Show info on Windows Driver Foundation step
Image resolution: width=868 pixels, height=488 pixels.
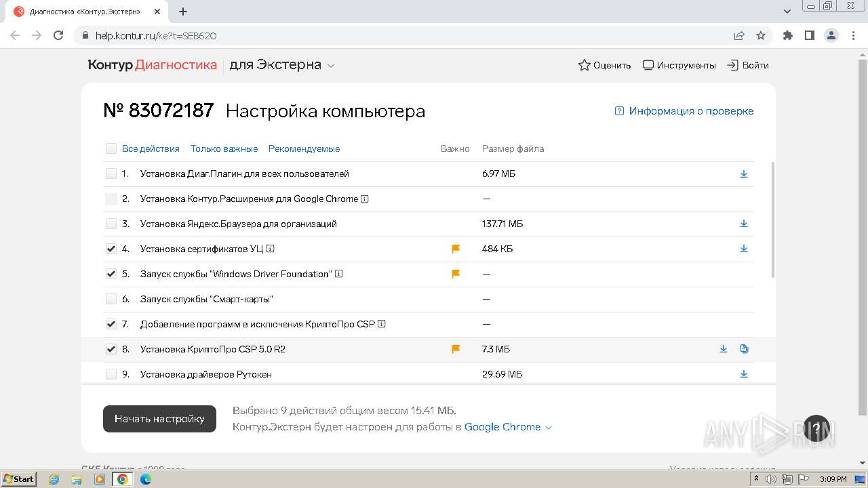(x=339, y=274)
